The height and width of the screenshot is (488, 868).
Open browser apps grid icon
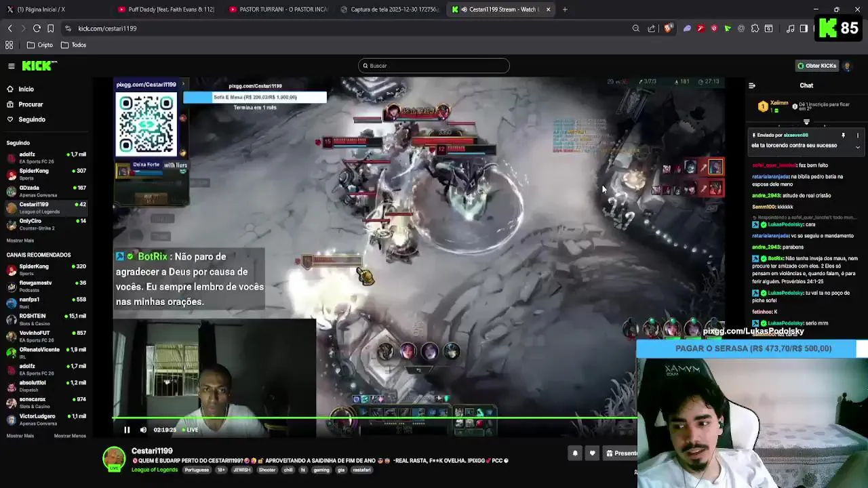9,45
